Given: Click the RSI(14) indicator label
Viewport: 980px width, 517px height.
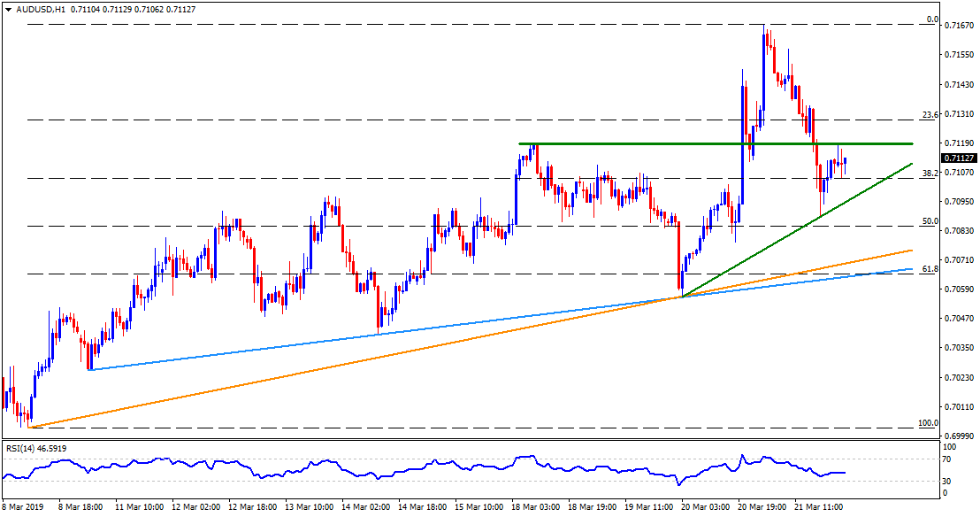Looking at the screenshot, I should [23, 448].
